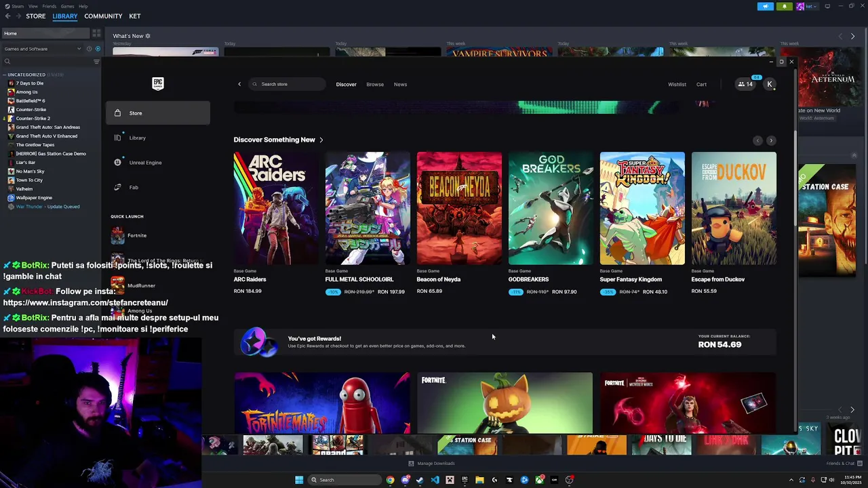Select Counter-Strike 2 in Steam library
Image resolution: width=868 pixels, height=488 pixels.
click(x=33, y=119)
